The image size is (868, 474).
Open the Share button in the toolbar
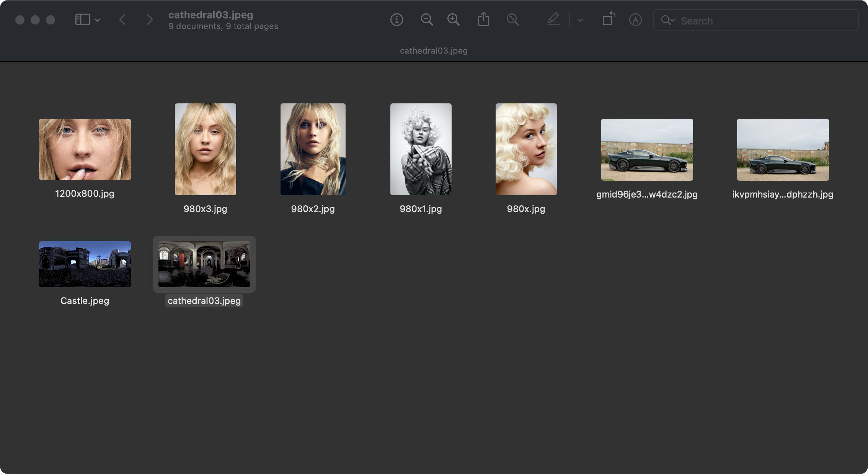click(x=483, y=19)
